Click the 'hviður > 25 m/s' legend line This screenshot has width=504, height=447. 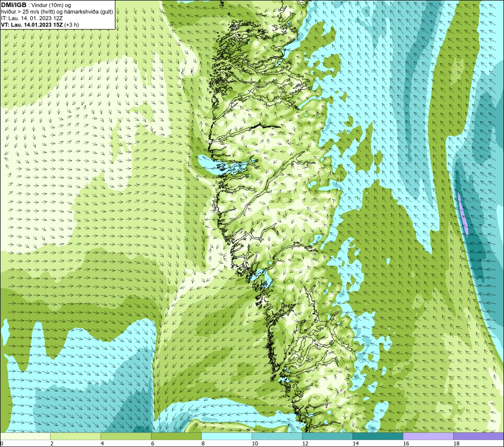click(57, 12)
